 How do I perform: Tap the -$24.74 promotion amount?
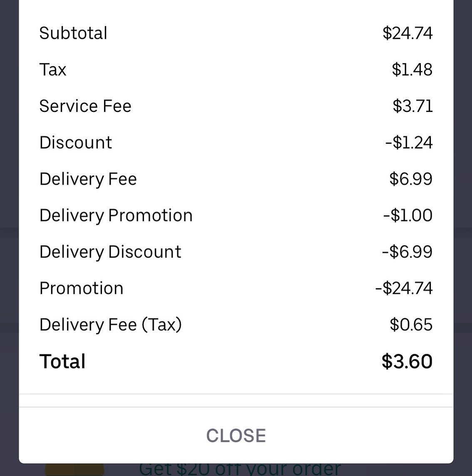pos(404,288)
